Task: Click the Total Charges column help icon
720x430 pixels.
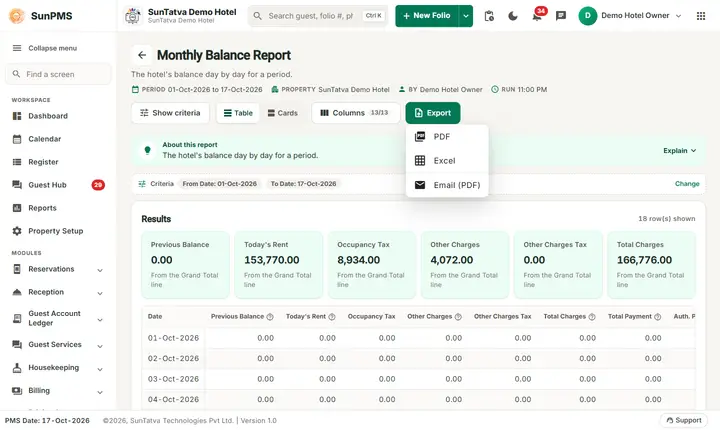Action: (592, 317)
